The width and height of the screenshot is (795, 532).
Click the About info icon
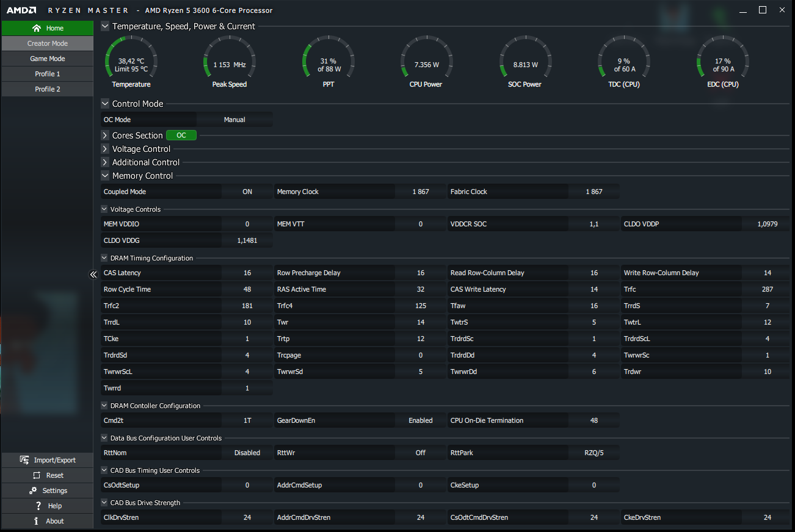(x=37, y=521)
